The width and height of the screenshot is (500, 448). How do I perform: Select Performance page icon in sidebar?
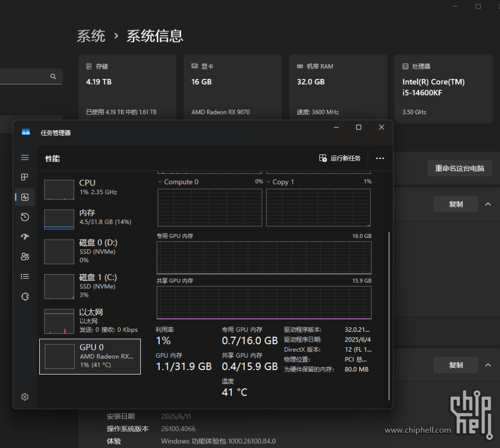coord(25,197)
